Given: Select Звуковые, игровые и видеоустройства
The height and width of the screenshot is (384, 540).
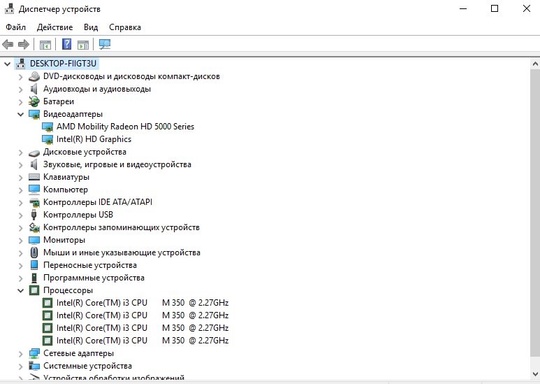Looking at the screenshot, I should 117,165.
